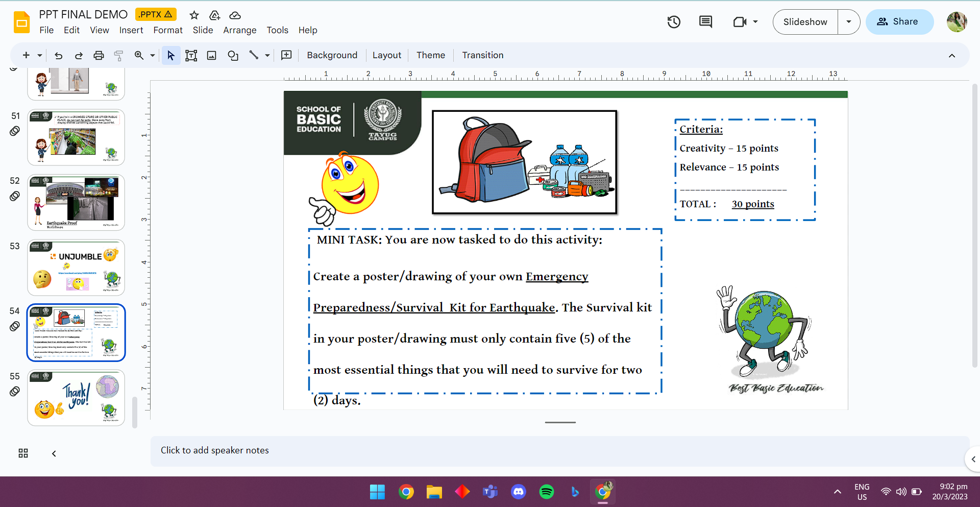Viewport: 980px width, 507px height.
Task: Open the Slide menu
Action: (x=203, y=30)
